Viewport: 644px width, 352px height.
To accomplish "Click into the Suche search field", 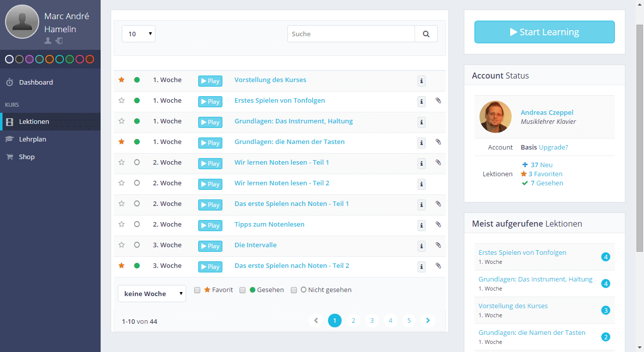I will click(351, 34).
